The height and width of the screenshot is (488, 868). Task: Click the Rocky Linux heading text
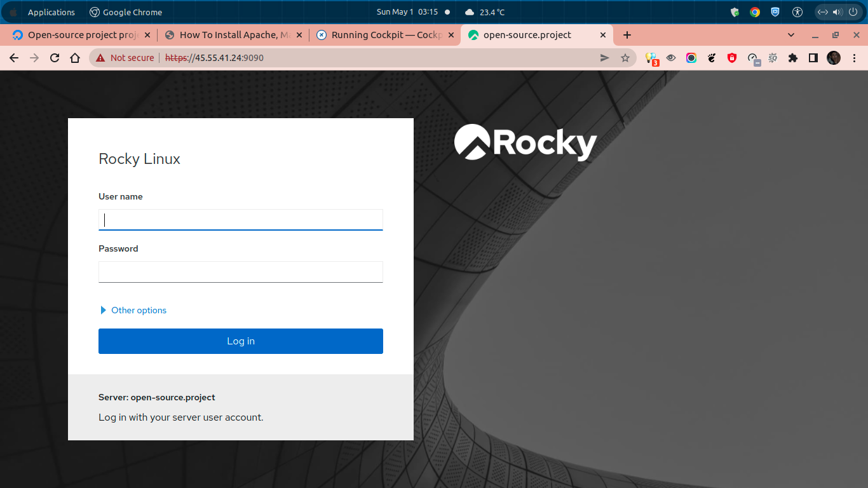click(x=139, y=159)
